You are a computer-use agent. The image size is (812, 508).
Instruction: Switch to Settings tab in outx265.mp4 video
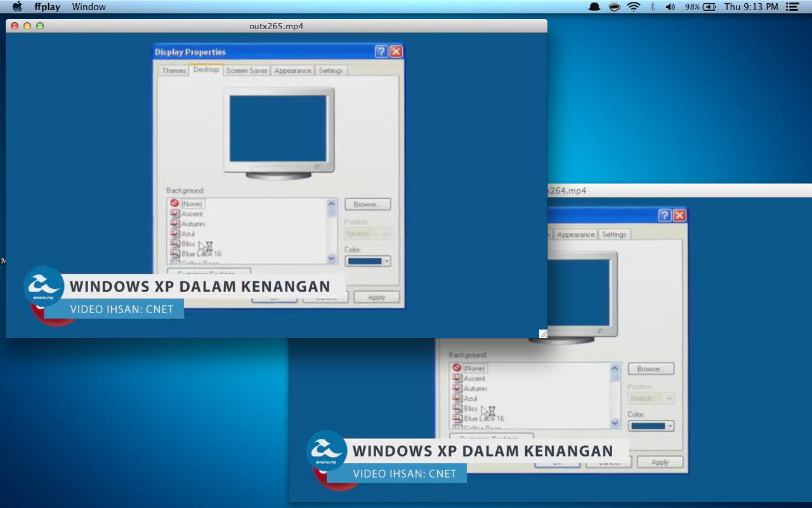pos(331,70)
